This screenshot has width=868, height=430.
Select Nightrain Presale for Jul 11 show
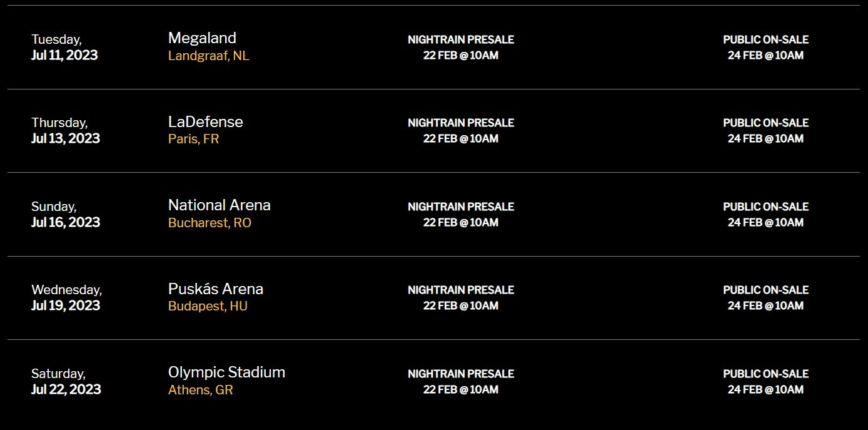pos(461,47)
